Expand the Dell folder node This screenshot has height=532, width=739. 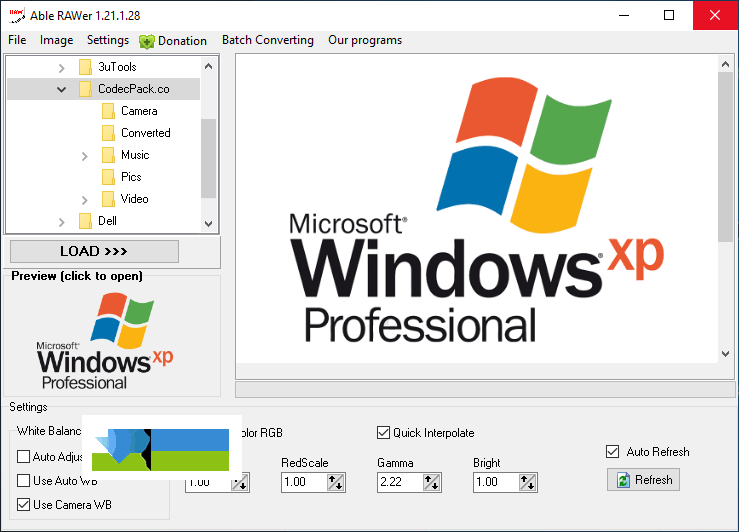62,222
